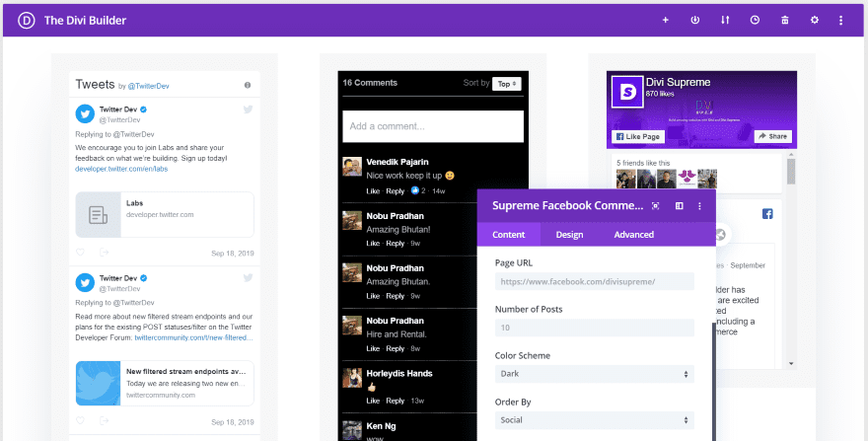Viewport: 868px width, 441px height.
Task: Click Venedik Pajarin's avatar
Action: pyautogui.click(x=352, y=166)
